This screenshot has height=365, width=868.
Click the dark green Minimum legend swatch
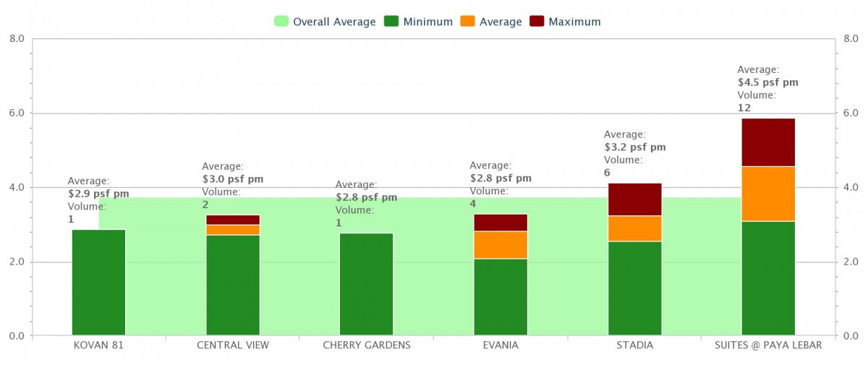point(393,22)
